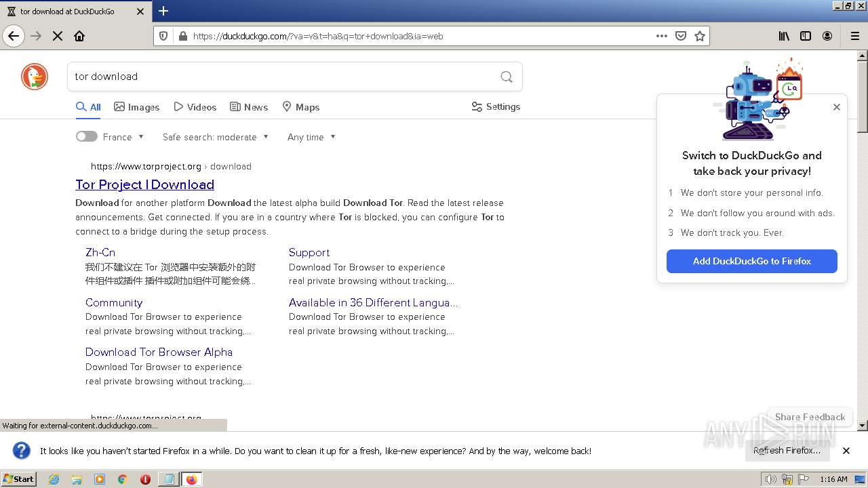868x488 pixels.
Task: Submit search with magnifier icon
Action: coord(507,77)
